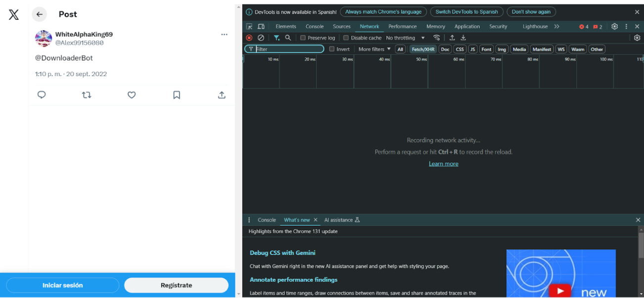
Task: Clear the network log
Action: pos(261,38)
